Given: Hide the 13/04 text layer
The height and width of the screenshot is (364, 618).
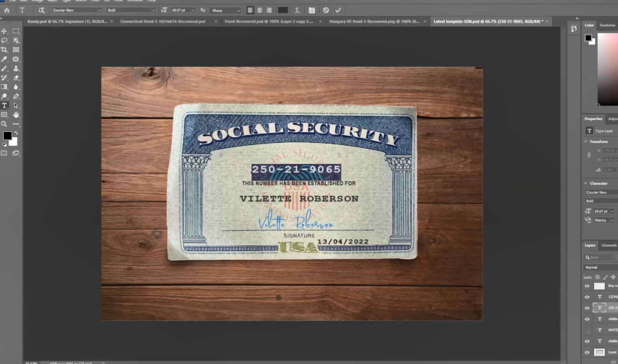Looking at the screenshot, I should 587,296.
